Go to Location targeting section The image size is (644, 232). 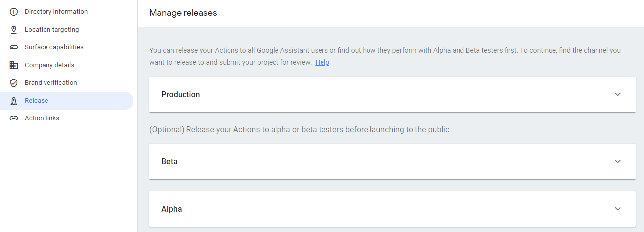click(51, 30)
